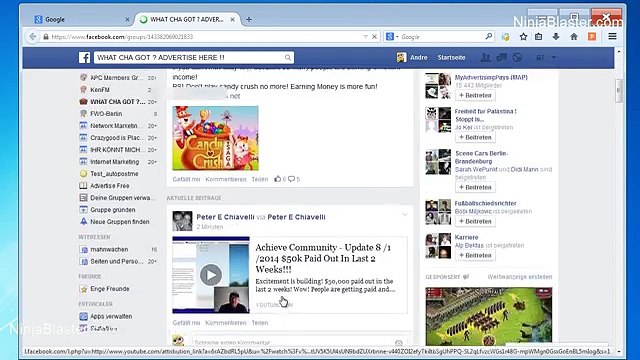Click the like thumb count icon
This screenshot has height=360, width=640.
pyautogui.click(x=278, y=179)
